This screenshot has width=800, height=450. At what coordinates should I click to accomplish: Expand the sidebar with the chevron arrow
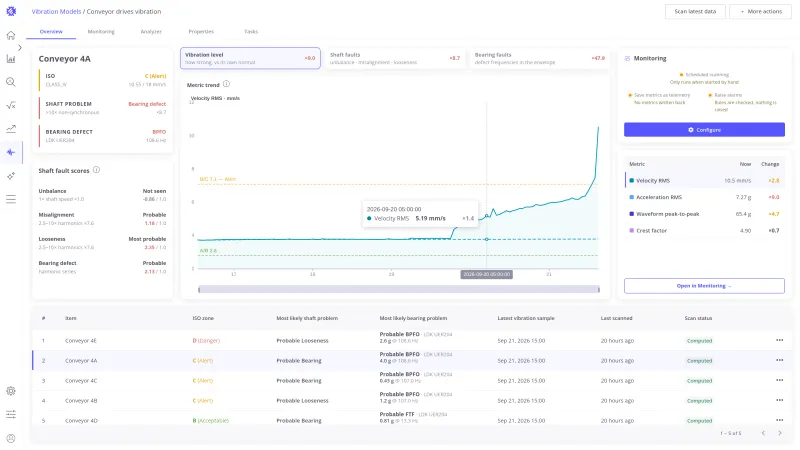pyautogui.click(x=20, y=47)
